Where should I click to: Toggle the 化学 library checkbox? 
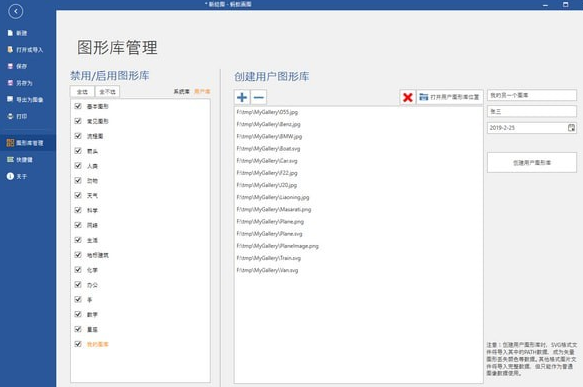pos(78,270)
